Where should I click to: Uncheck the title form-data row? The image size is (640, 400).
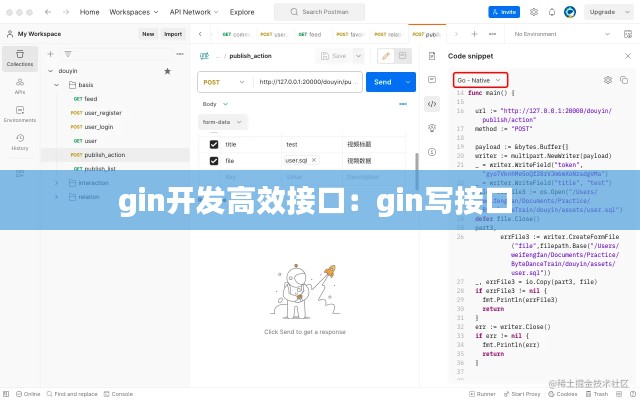click(213, 145)
